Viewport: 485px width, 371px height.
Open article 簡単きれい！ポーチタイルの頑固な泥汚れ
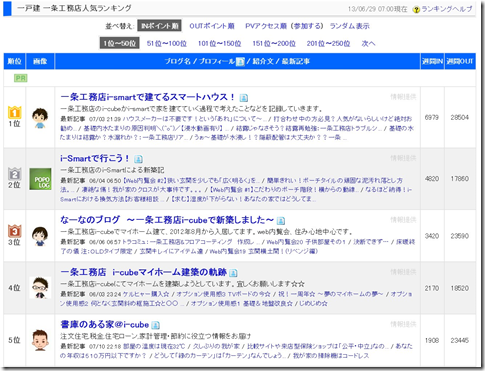click(x=335, y=181)
